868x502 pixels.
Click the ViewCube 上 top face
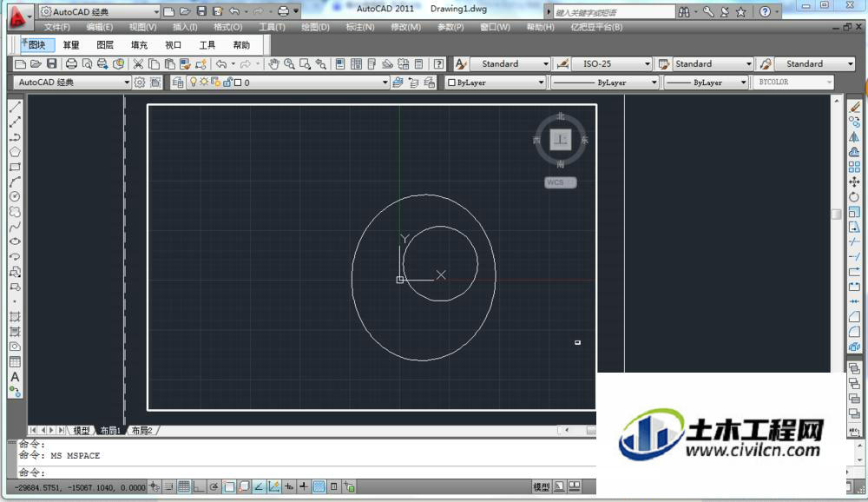pyautogui.click(x=560, y=139)
